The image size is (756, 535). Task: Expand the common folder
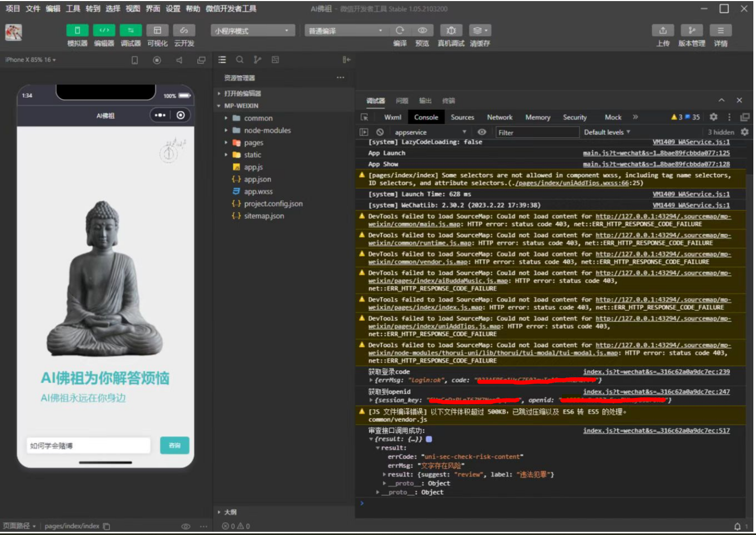(258, 118)
